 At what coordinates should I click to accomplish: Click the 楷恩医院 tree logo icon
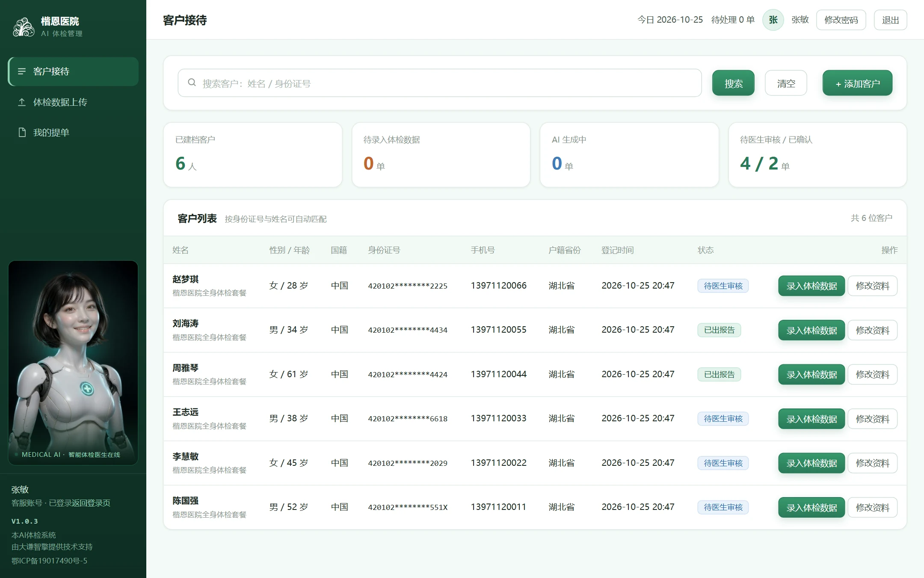tap(24, 27)
